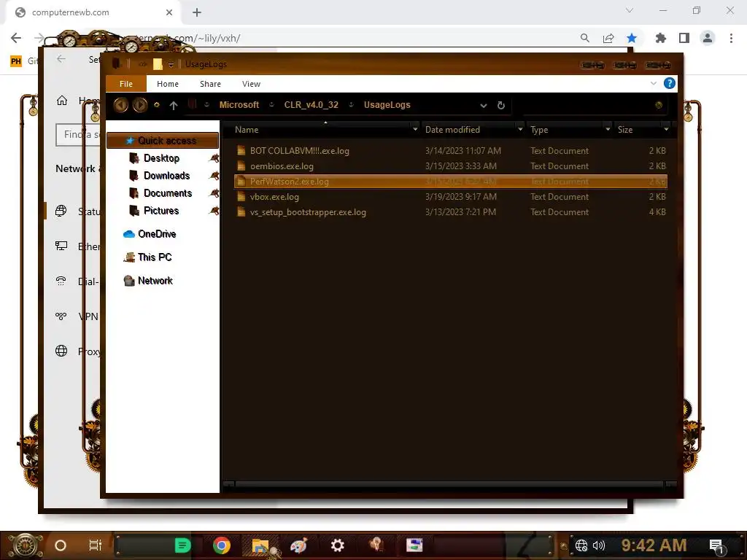Open Pictures in the navigation pane
Screen dimensions: 747x560
[x=161, y=211]
